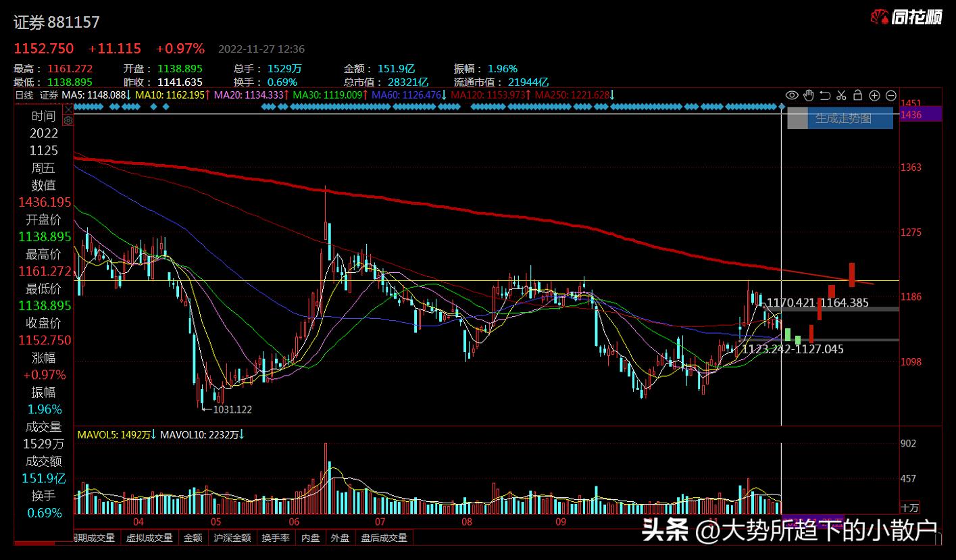Switch to the 沪深金额 tab
This screenshot has height=560, width=956.
pos(232,538)
